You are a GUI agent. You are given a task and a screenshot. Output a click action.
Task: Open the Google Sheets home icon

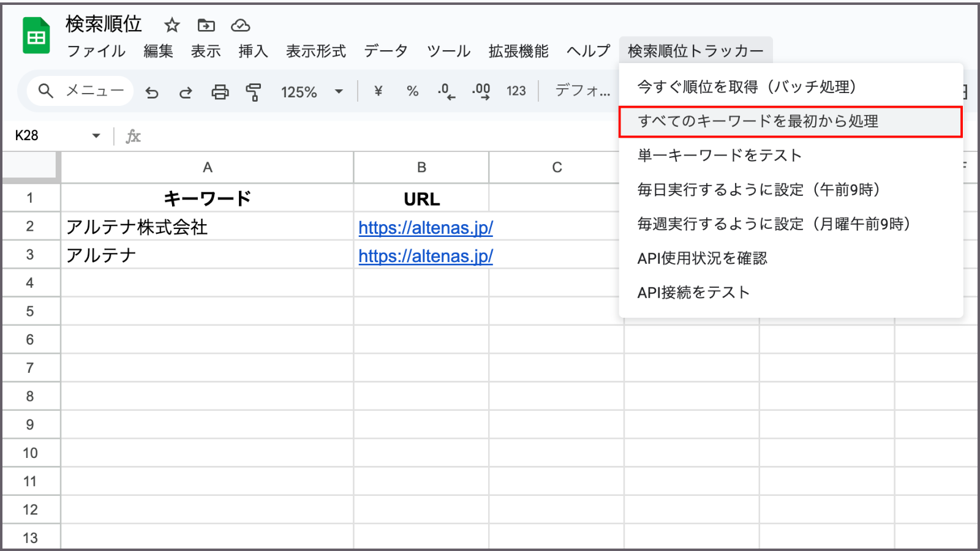pyautogui.click(x=36, y=37)
